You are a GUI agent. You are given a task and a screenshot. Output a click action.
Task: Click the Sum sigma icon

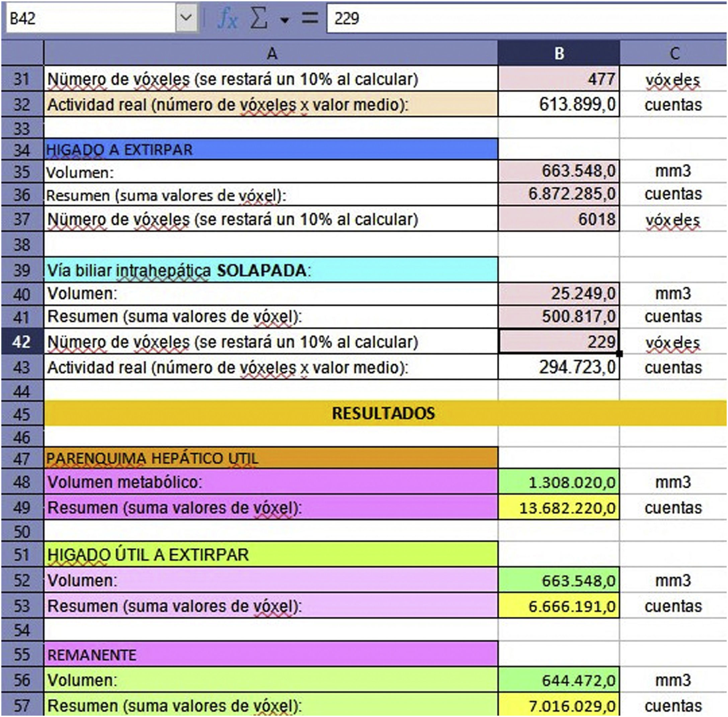tap(259, 18)
